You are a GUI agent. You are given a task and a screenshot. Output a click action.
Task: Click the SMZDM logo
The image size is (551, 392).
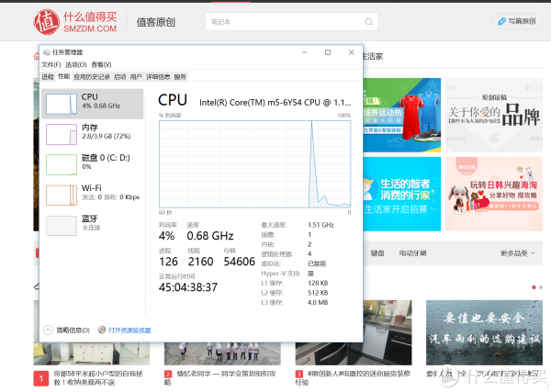(x=75, y=22)
